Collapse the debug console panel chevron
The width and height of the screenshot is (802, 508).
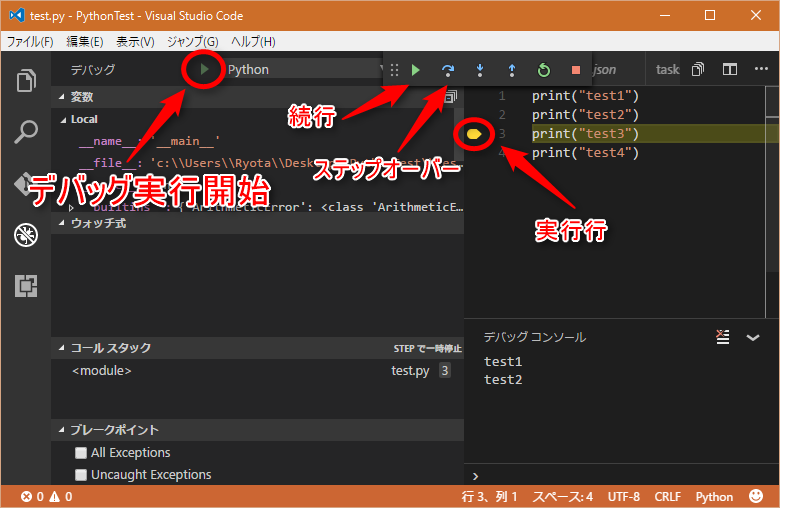point(753,338)
